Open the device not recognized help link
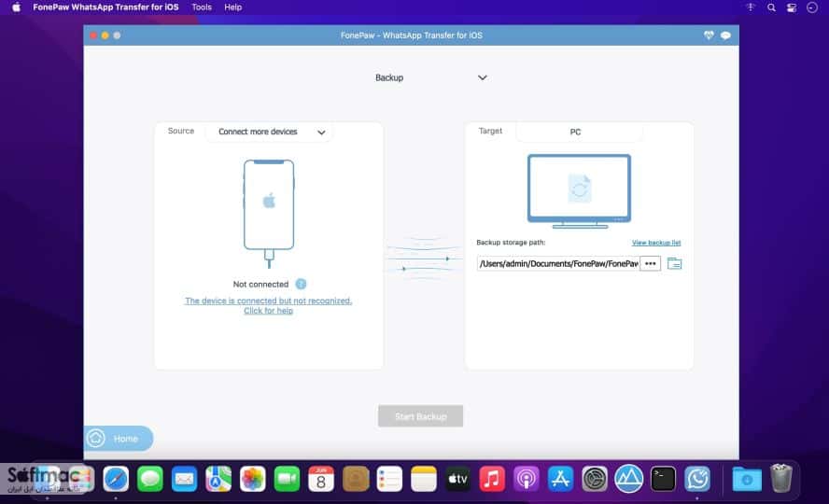 tap(269, 305)
